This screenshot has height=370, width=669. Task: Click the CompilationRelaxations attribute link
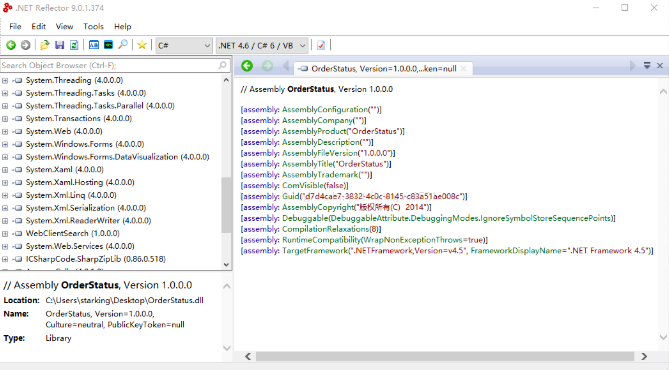[x=326, y=229]
